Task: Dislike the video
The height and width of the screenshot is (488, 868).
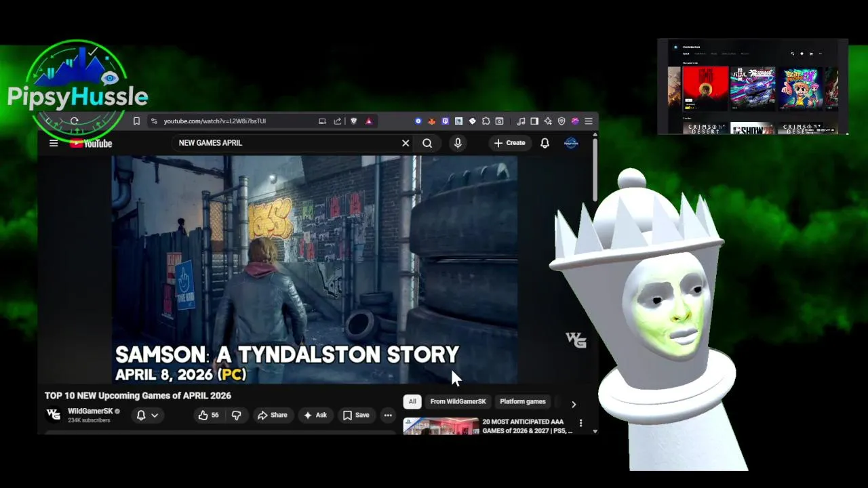Action: click(x=236, y=415)
